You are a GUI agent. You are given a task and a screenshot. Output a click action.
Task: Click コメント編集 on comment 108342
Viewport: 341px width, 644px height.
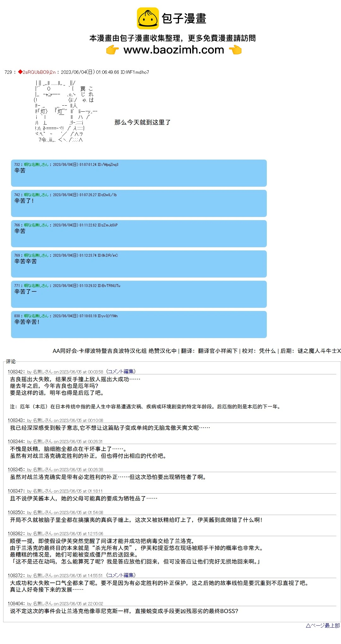click(121, 372)
